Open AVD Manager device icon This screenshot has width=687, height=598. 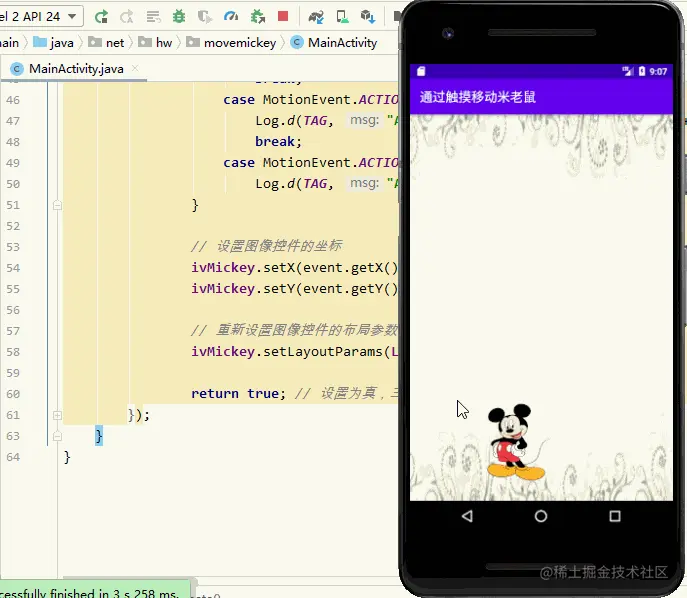(x=343, y=17)
